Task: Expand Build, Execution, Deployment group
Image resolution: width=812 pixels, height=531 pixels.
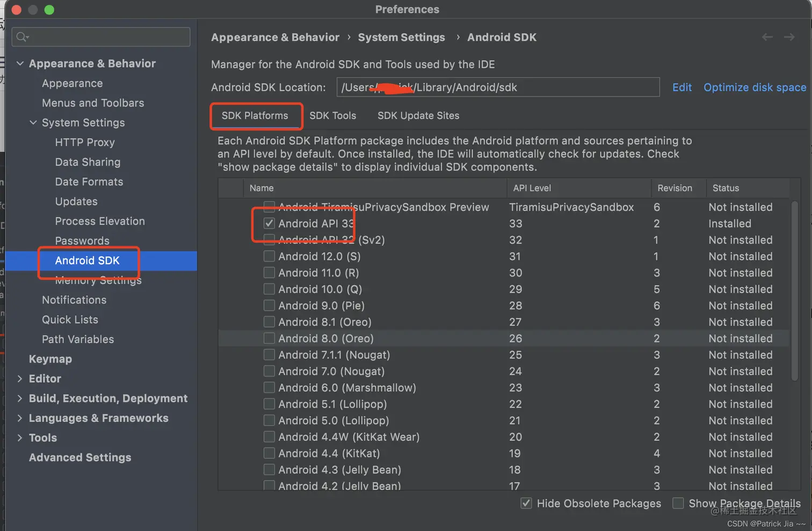Action: click(20, 398)
